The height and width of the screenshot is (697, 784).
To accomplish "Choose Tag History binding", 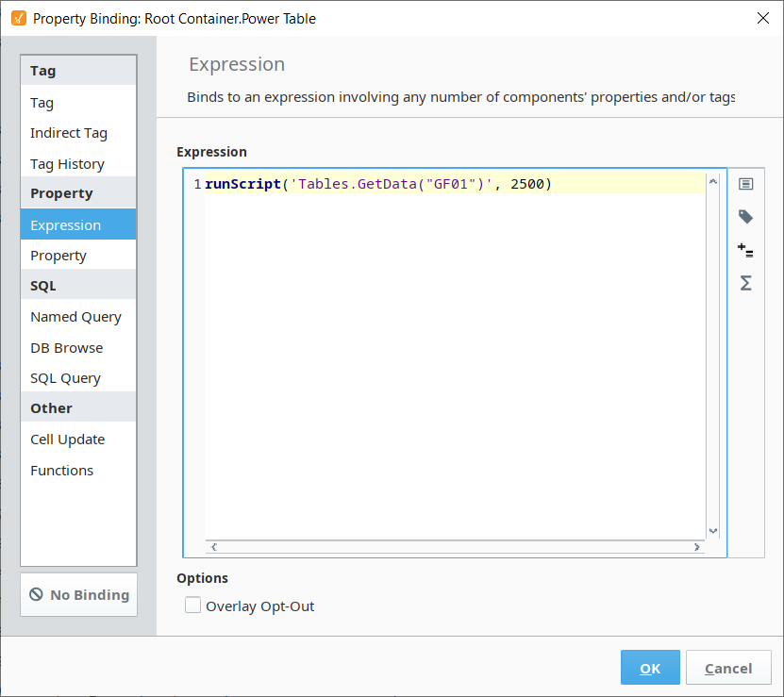I will point(67,164).
